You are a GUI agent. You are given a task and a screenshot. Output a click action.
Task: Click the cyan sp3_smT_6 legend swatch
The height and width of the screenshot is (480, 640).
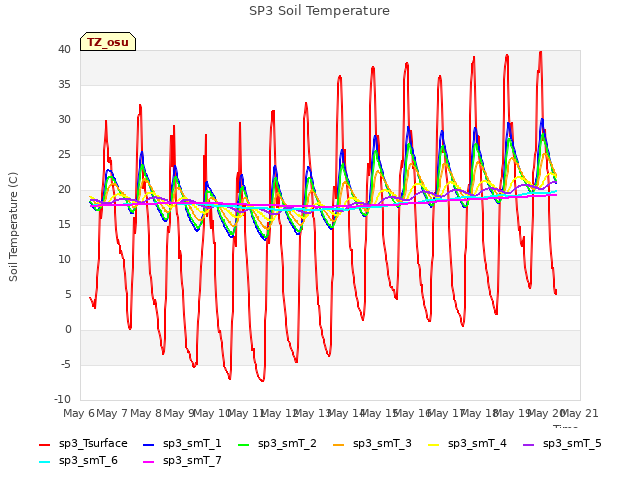(x=44, y=462)
